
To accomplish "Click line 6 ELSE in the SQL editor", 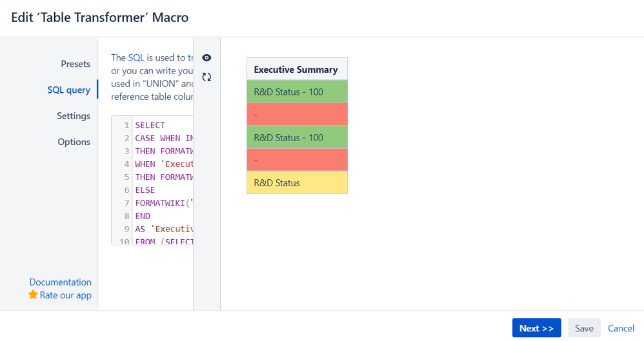I will (x=145, y=190).
